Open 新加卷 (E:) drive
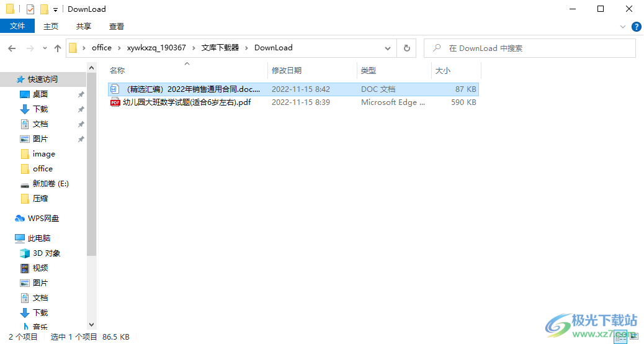 click(x=50, y=184)
